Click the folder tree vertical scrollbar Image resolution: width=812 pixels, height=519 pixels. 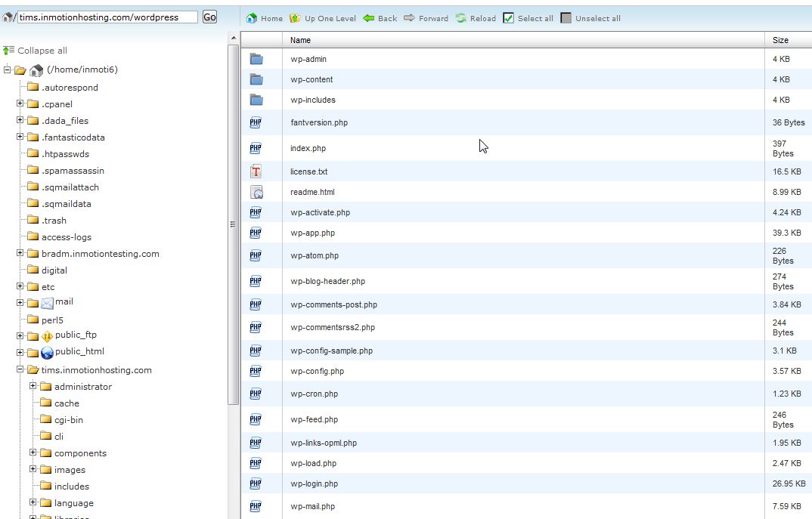pos(233,227)
